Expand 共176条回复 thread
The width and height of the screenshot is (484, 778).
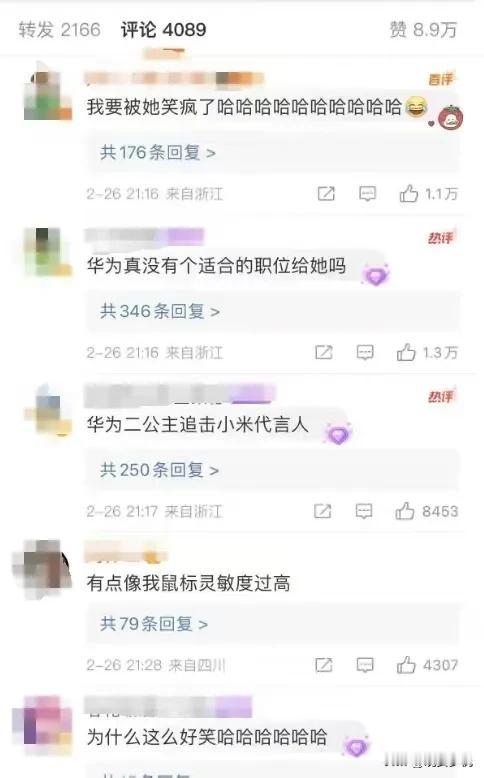(158, 152)
